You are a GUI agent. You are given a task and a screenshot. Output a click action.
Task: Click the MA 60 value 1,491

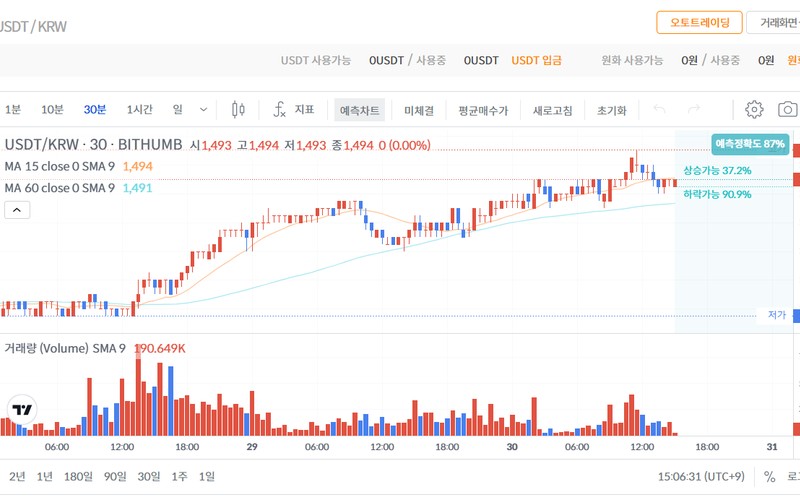click(138, 188)
